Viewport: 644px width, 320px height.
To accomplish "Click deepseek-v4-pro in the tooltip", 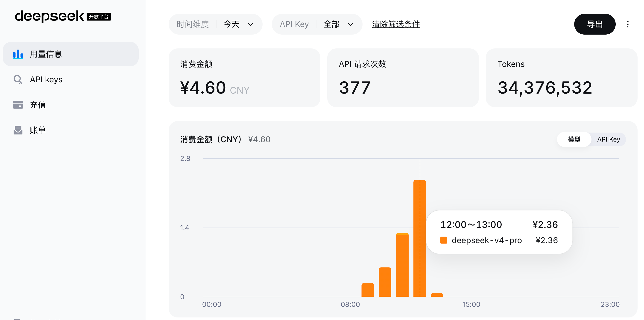I will [486, 240].
